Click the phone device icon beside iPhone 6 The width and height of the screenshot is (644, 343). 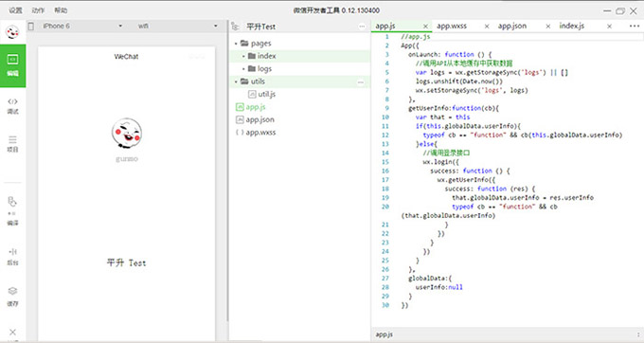31,26
